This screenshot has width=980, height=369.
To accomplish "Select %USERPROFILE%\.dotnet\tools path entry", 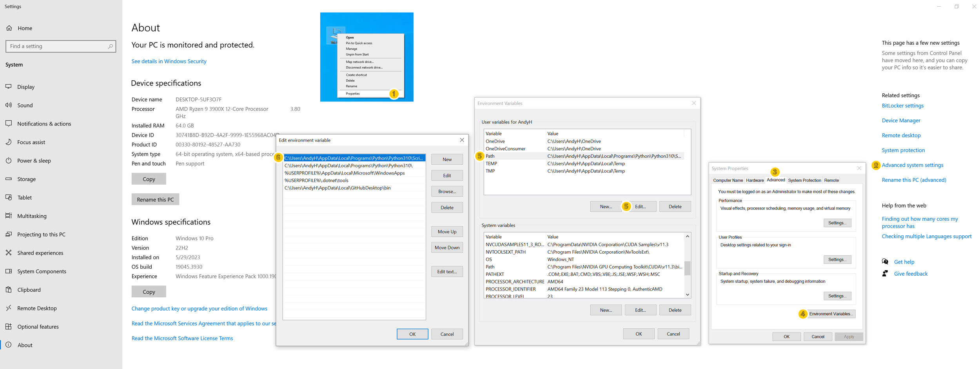I will pos(354,180).
